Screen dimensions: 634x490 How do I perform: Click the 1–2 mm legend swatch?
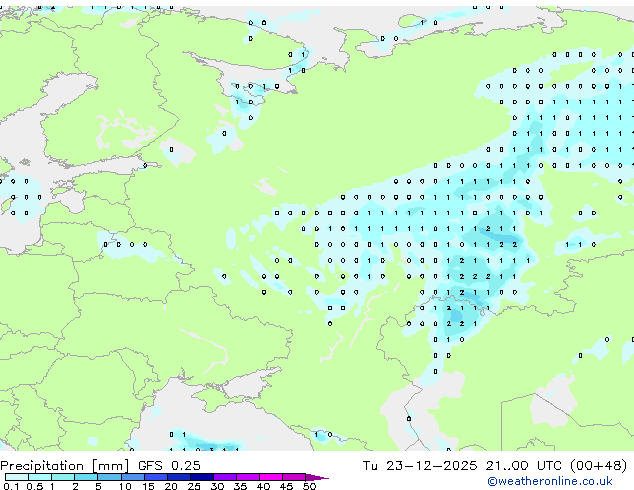(63, 477)
